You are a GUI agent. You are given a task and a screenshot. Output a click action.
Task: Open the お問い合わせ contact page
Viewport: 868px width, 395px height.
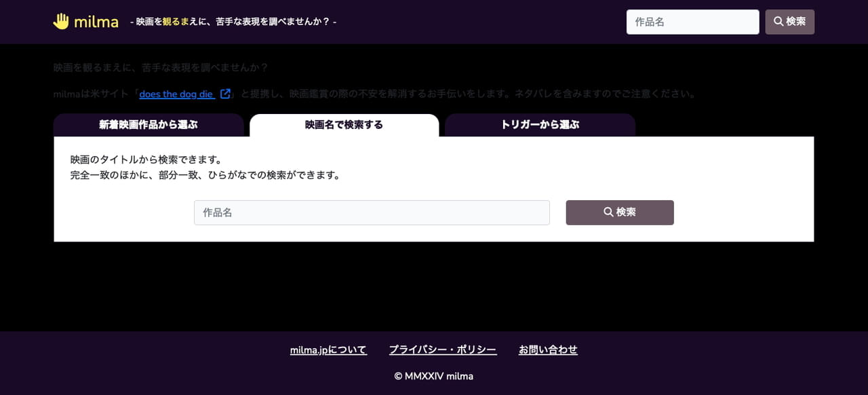click(x=548, y=349)
